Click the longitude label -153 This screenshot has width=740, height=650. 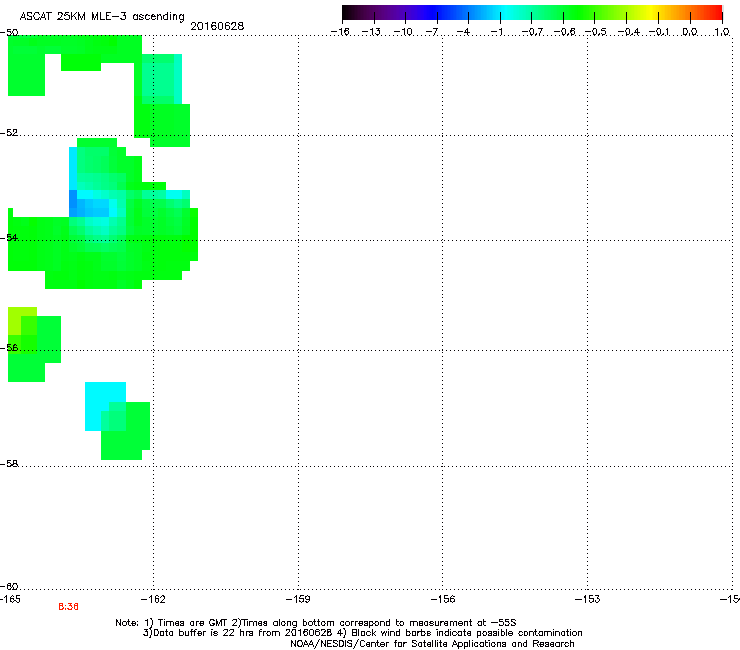click(588, 599)
